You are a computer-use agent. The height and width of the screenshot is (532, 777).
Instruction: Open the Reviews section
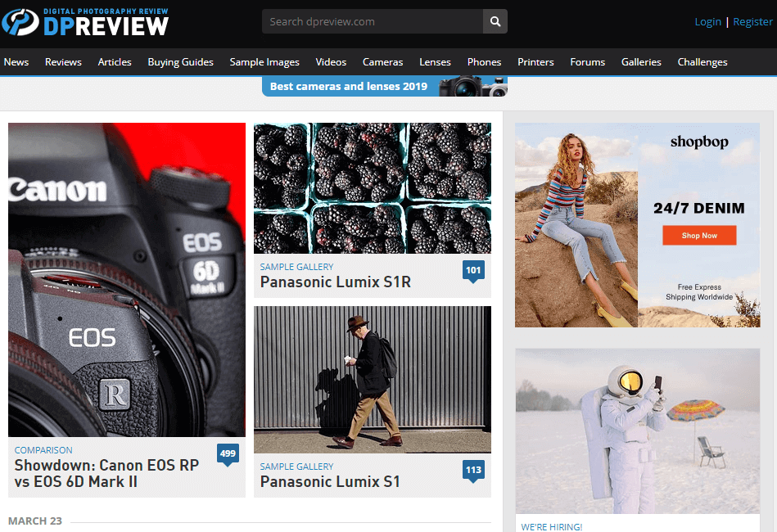point(63,61)
